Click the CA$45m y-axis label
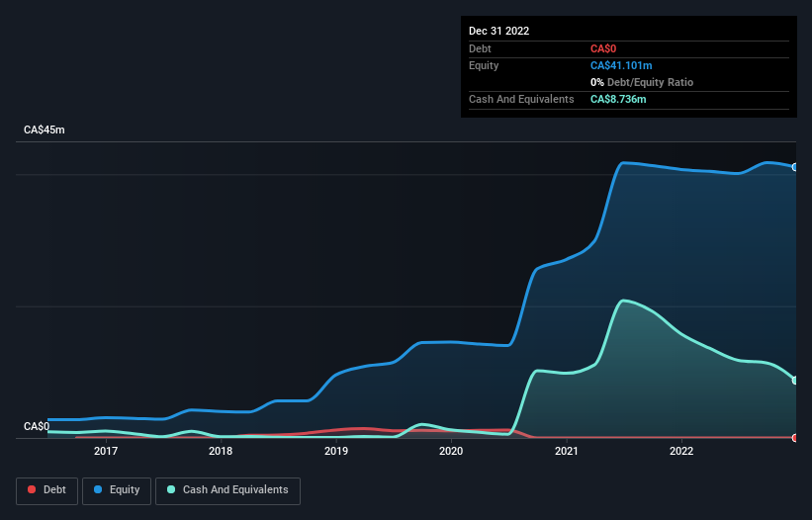The width and height of the screenshot is (812, 520). click(45, 130)
